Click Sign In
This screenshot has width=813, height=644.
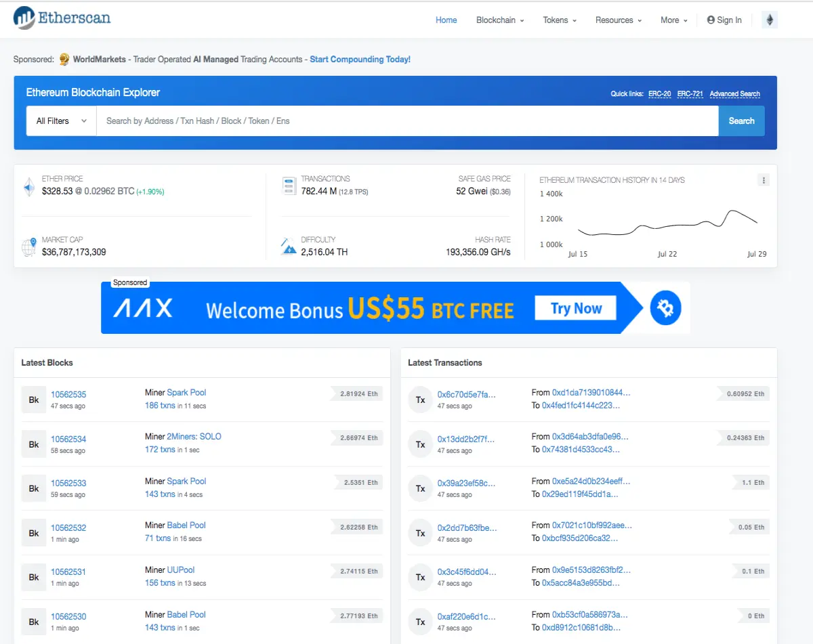[x=724, y=20]
